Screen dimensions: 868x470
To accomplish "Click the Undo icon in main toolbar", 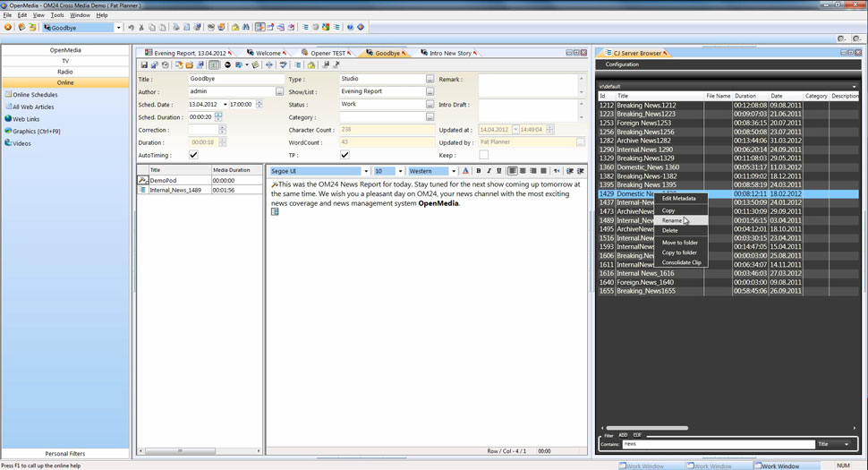I will 132,28.
